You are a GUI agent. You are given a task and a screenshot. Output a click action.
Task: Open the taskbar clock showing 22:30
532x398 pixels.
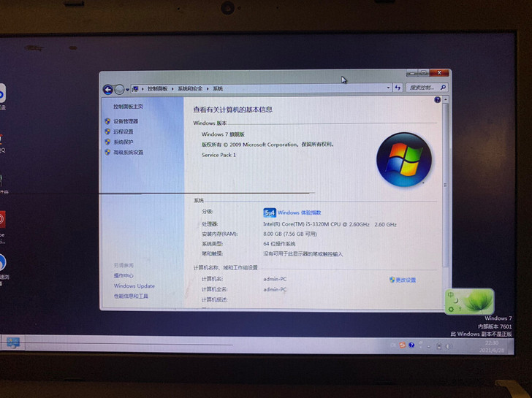[492, 346]
